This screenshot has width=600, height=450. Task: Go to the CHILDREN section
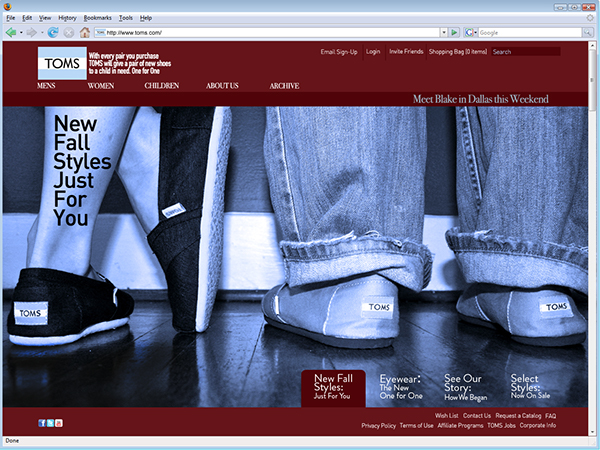click(x=161, y=86)
